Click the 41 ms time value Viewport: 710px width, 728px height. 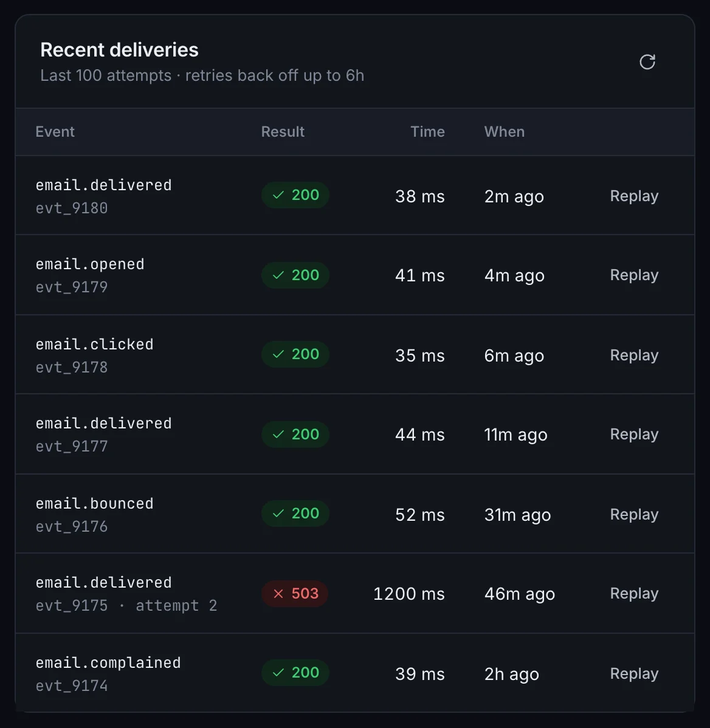420,275
